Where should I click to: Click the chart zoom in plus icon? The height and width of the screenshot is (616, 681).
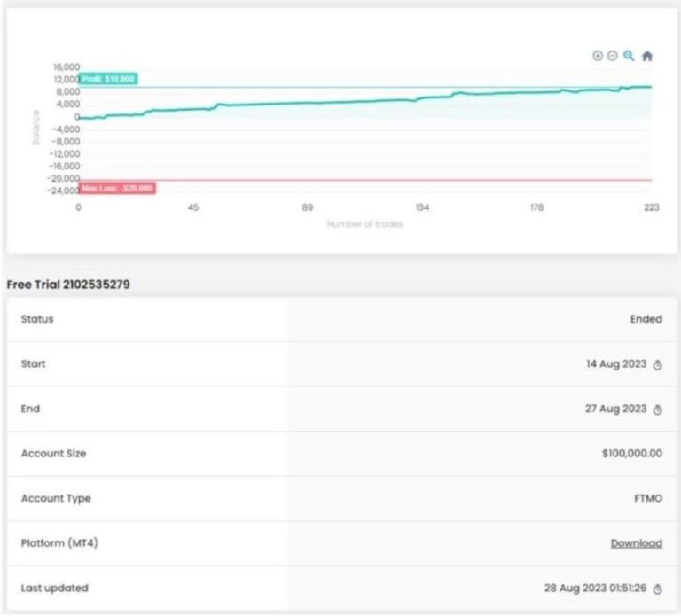click(598, 56)
